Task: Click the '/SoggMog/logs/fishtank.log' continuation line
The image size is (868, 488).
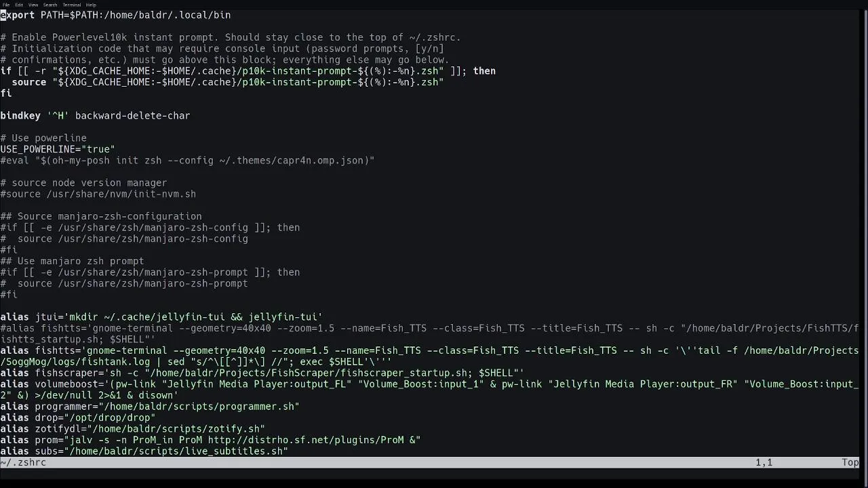Action: pos(196,362)
